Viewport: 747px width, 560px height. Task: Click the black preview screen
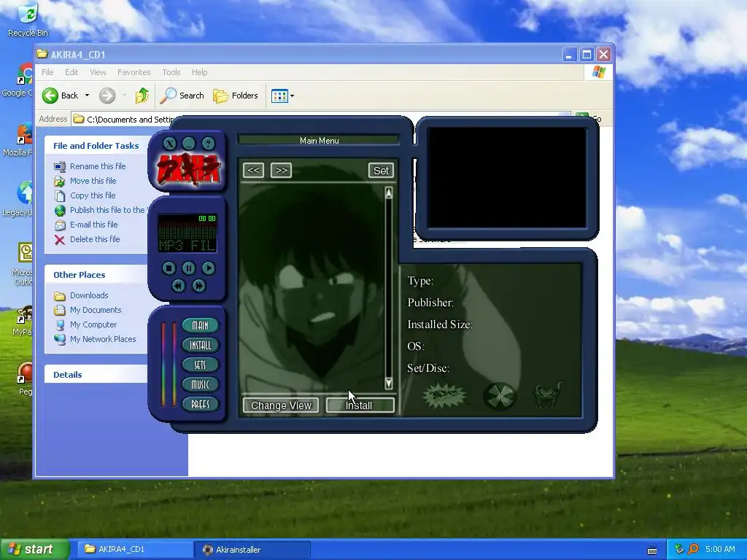tap(508, 177)
